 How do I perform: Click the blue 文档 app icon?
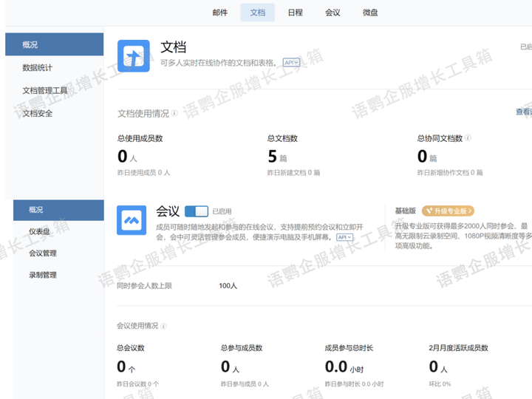(134, 57)
